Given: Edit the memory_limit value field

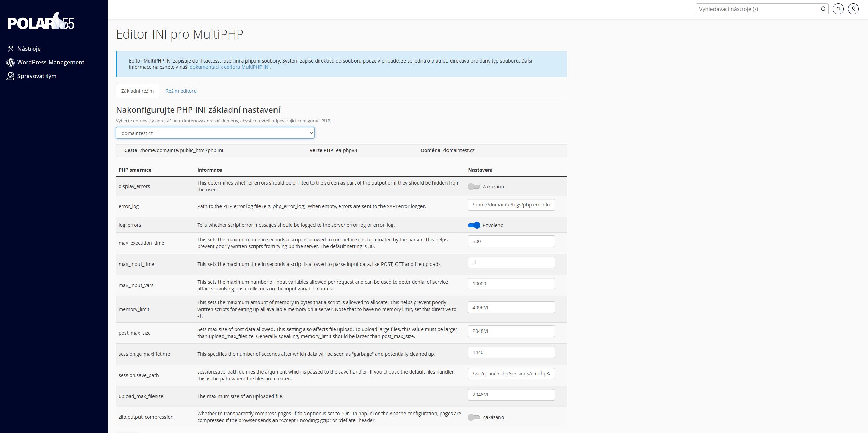Looking at the screenshot, I should point(511,307).
